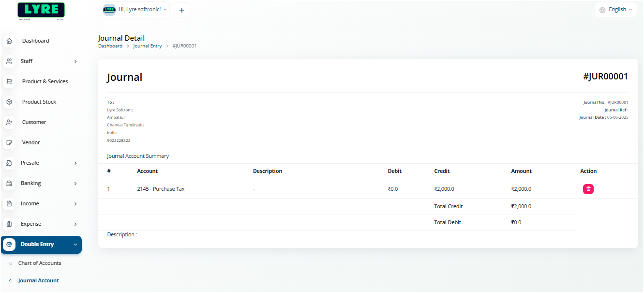Collapse the Double Entry menu

[75, 245]
